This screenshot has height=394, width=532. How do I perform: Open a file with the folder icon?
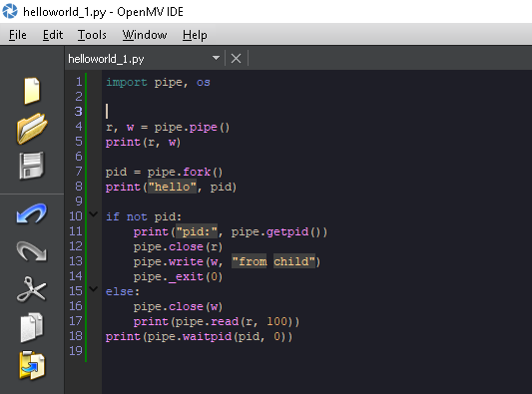click(x=32, y=129)
